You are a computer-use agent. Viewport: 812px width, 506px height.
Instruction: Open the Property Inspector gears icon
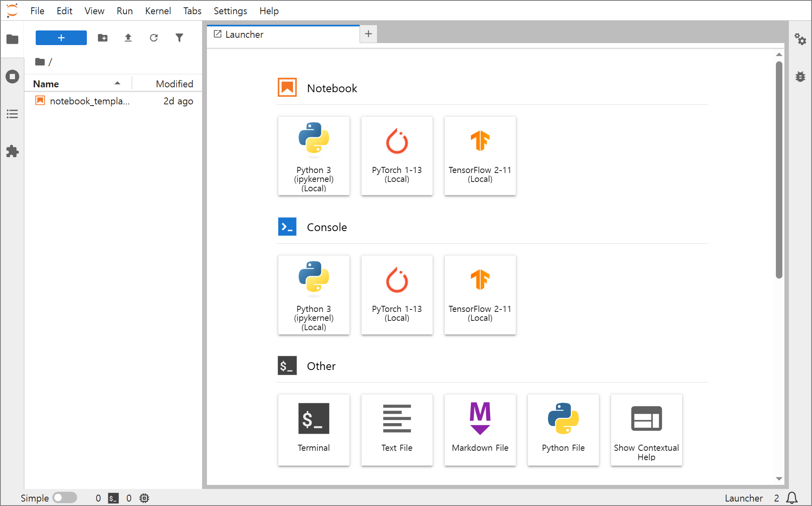point(800,39)
